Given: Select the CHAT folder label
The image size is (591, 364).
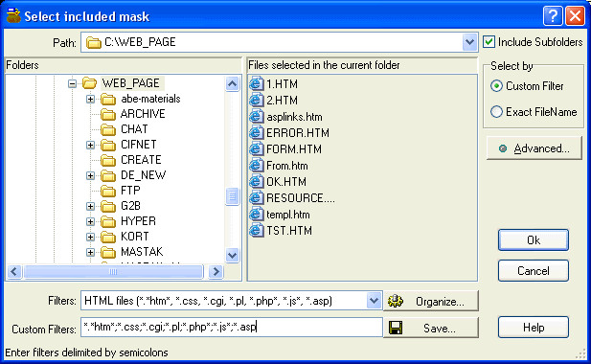Looking at the screenshot, I should tap(134, 129).
